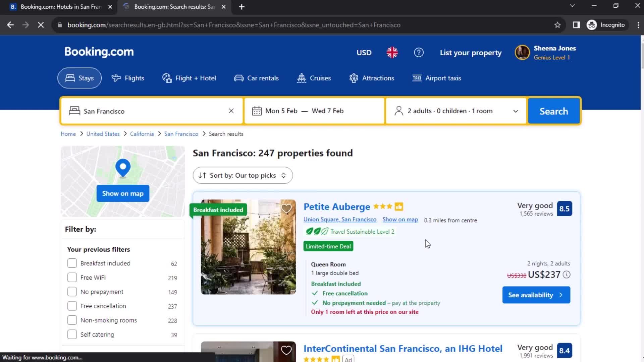Click the Incognito indicator

pyautogui.click(x=606, y=25)
